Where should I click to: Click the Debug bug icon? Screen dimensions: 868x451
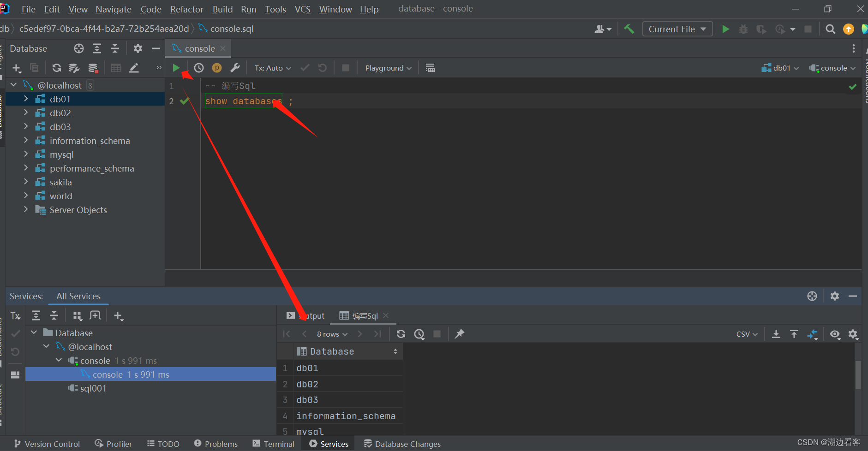pos(743,29)
